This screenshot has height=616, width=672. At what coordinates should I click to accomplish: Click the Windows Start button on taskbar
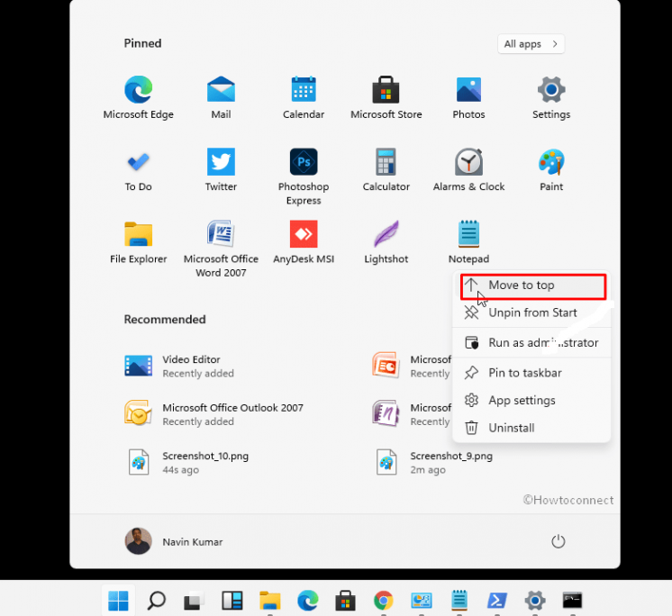(118, 600)
